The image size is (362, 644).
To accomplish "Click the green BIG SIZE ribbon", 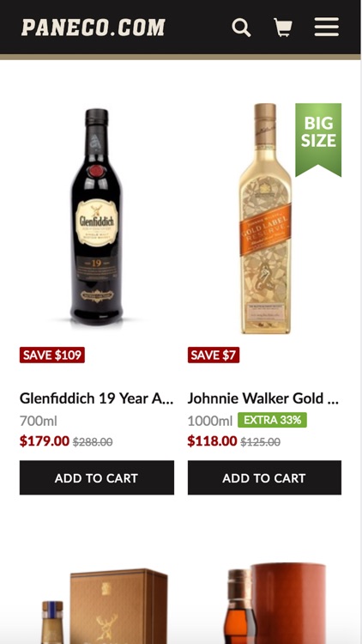I will tap(318, 139).
